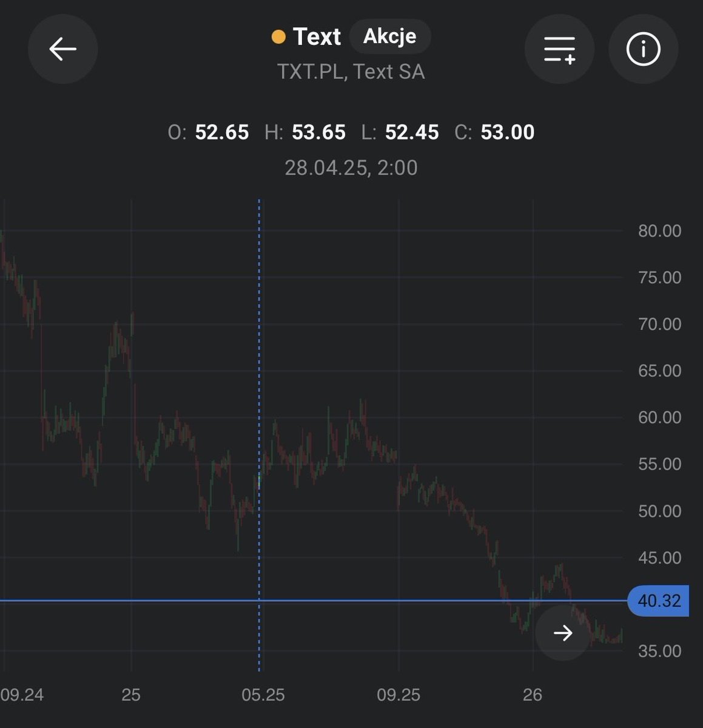703x728 pixels.
Task: Click the orange dot next to Text
Action: pyautogui.click(x=279, y=37)
